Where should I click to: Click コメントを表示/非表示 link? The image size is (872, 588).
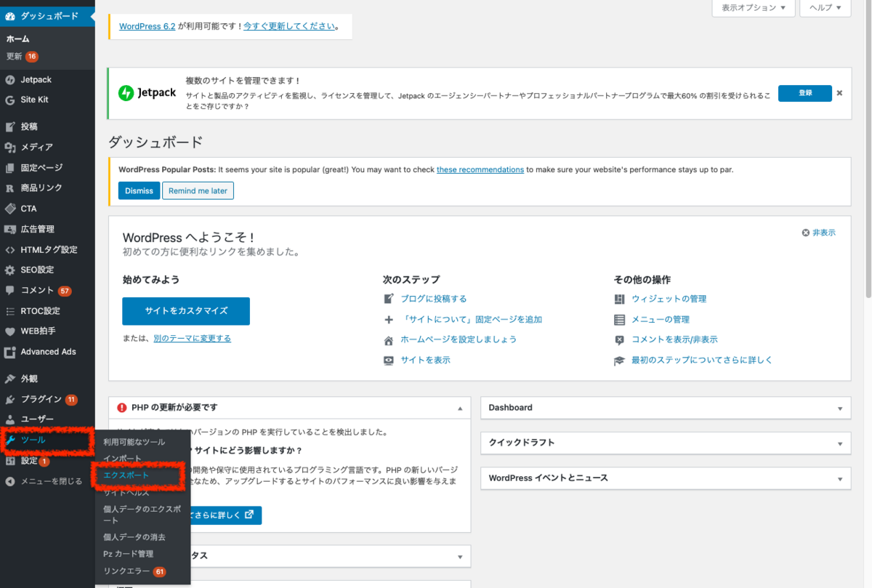[674, 339]
